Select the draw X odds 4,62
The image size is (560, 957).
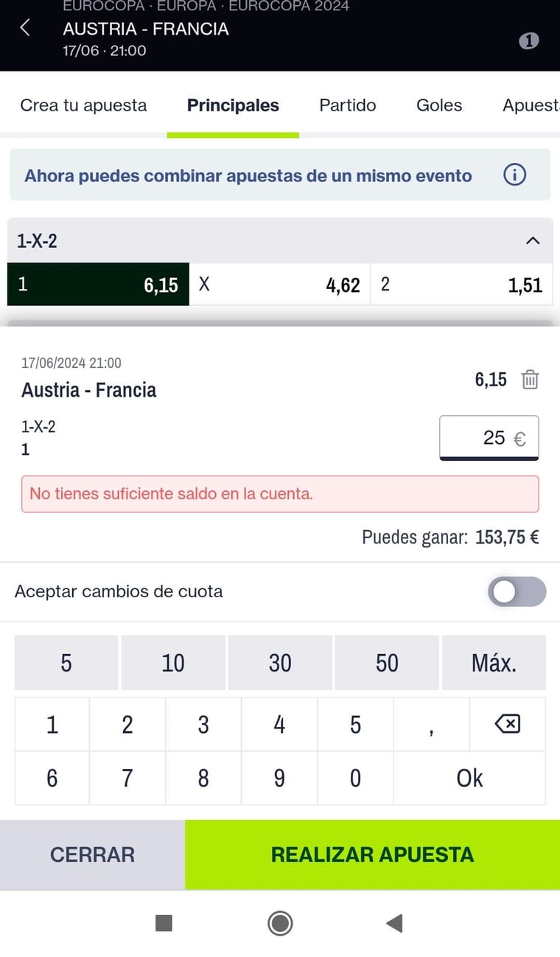click(280, 285)
